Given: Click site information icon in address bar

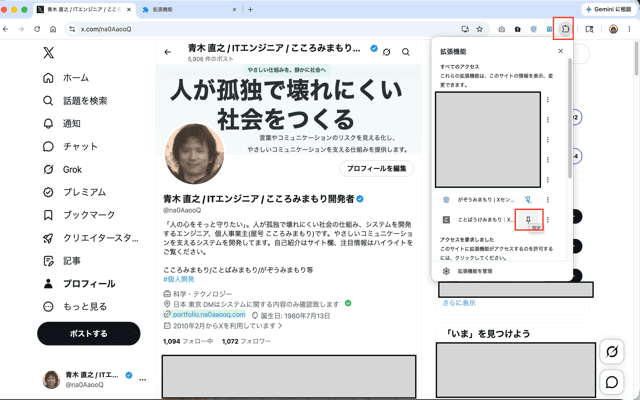Looking at the screenshot, I should (x=72, y=29).
